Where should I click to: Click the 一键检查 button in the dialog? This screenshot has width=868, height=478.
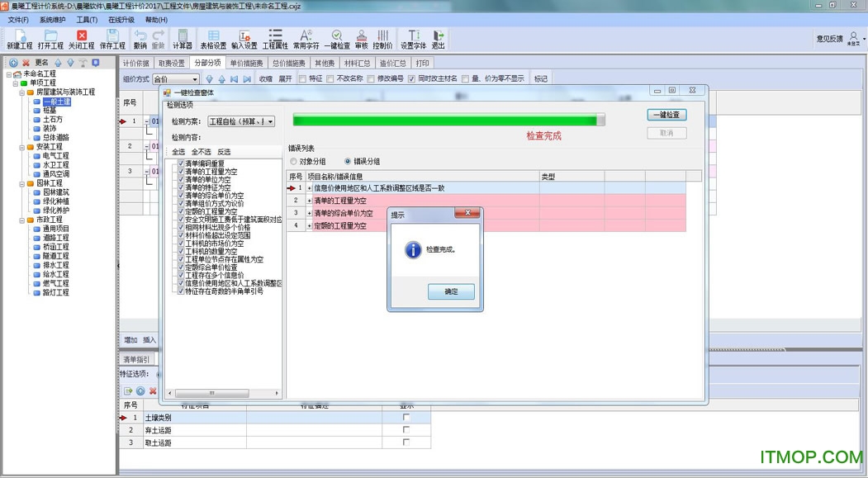point(666,116)
